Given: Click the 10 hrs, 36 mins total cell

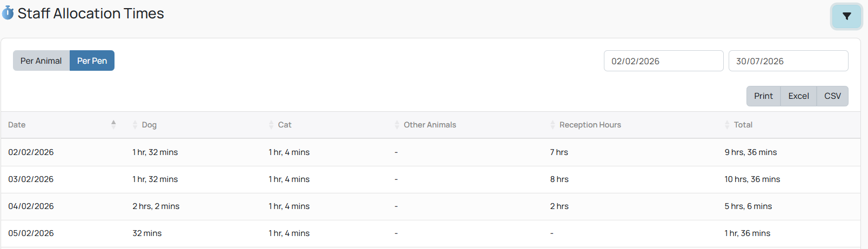Looking at the screenshot, I should click(752, 179).
